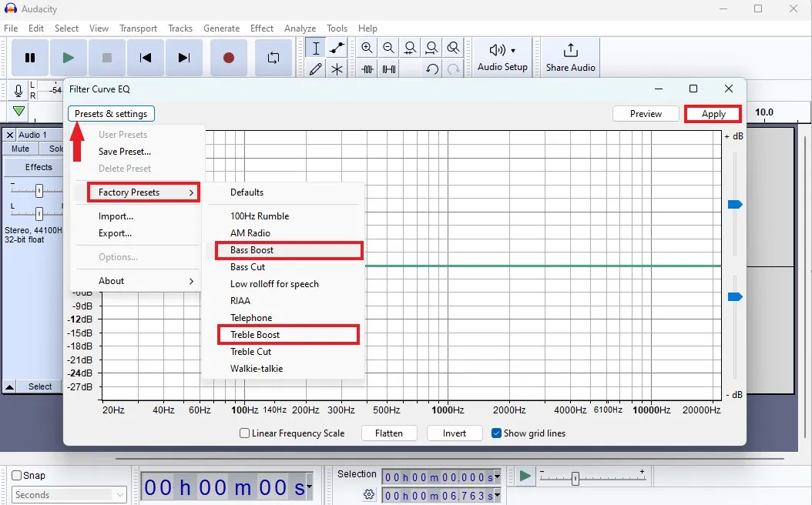Select Treble Boost from Factory Presets

(255, 335)
